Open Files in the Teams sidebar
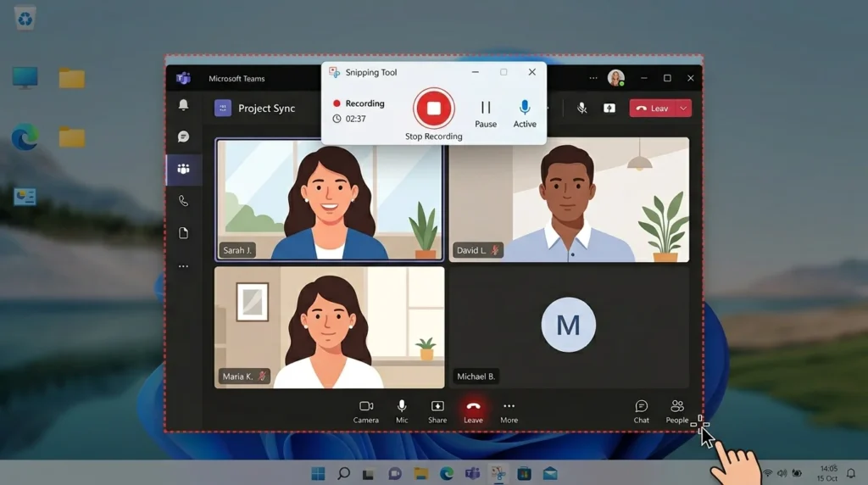The height and width of the screenshot is (485, 868). (x=183, y=233)
